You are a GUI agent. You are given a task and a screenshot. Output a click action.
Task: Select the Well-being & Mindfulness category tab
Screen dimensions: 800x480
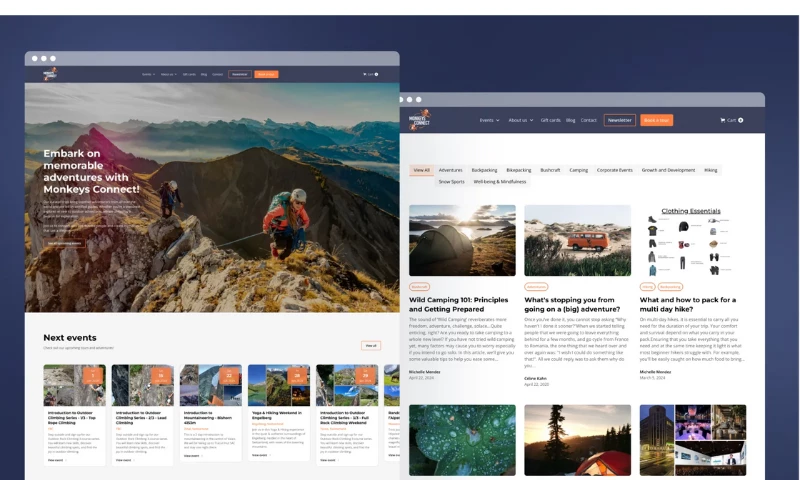point(499,182)
